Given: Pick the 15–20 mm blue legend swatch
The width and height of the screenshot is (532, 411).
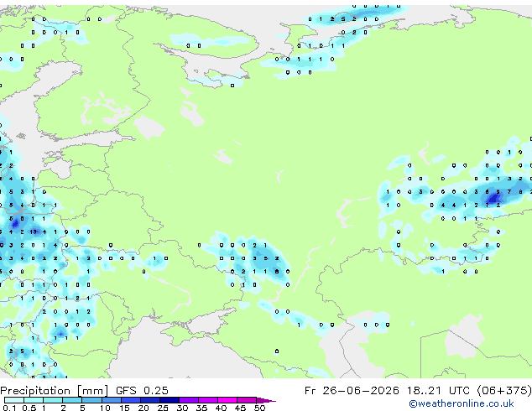Looking at the screenshot, I should pos(130,400).
